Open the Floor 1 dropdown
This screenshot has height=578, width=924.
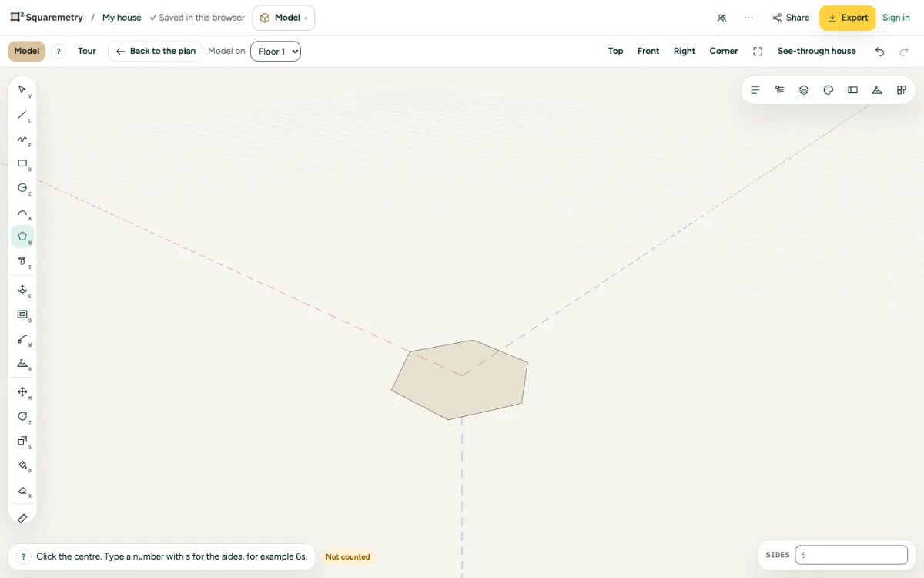pos(276,52)
